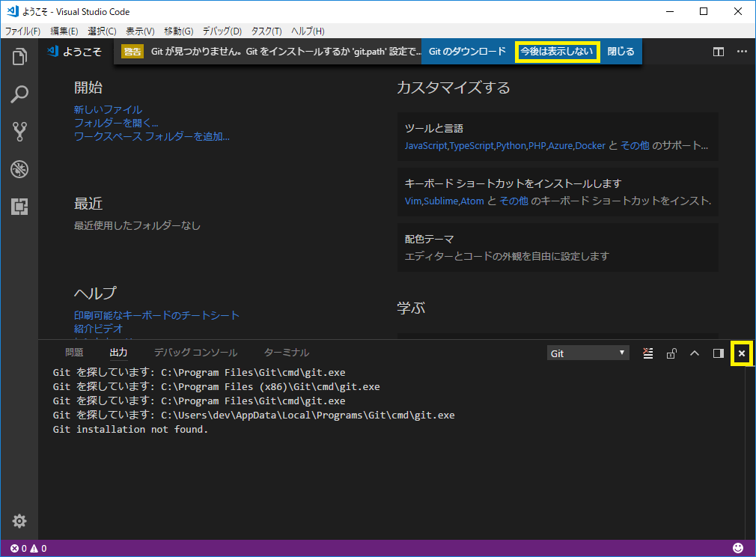Screen dimensions: 756x557
Task: Open the 編集(E) menu
Action: 64,31
